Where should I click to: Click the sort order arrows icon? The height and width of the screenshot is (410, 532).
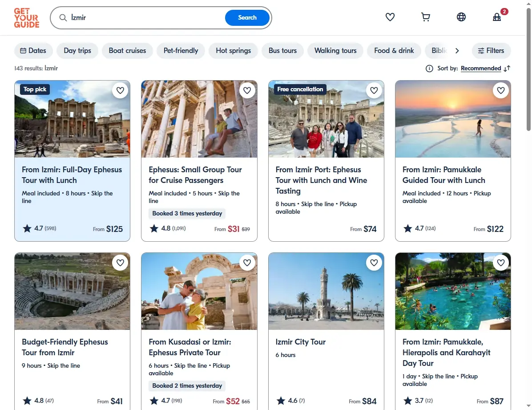tap(507, 69)
